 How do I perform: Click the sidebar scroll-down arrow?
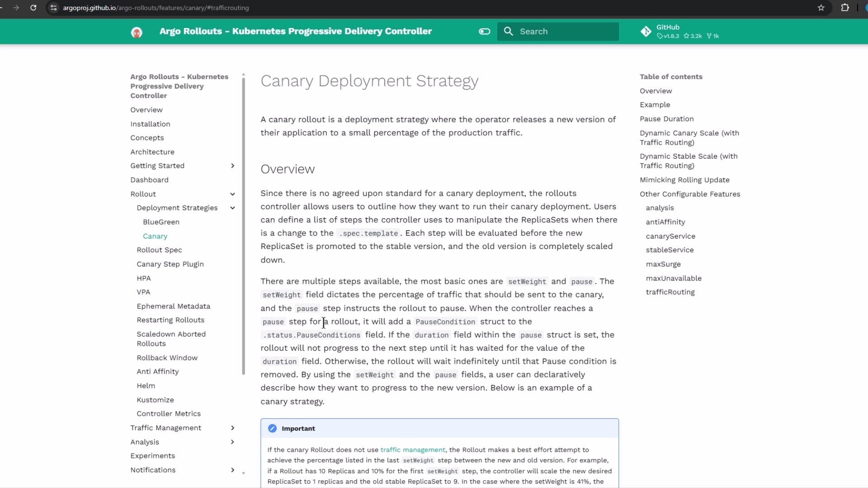244,473
